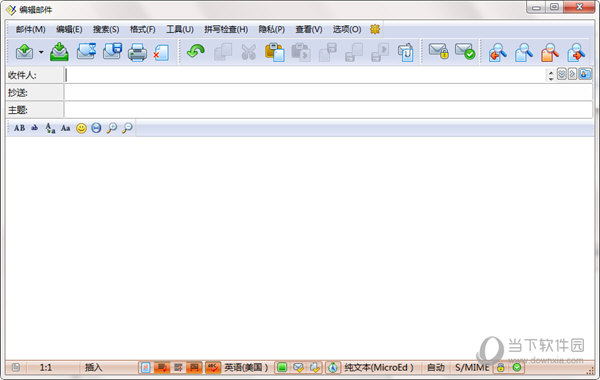600x380 pixels.
Task: Save message via green download-arrow tray icon
Action: [x=59, y=52]
